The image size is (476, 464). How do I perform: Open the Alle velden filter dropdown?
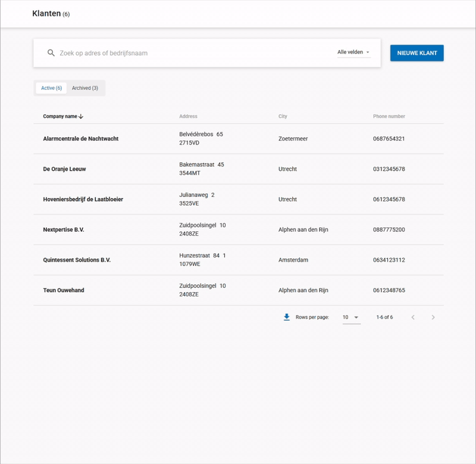click(x=353, y=52)
